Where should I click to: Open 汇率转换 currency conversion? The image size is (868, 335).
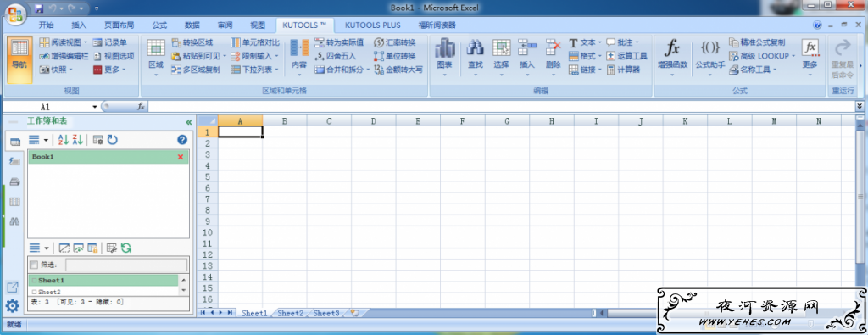(394, 42)
